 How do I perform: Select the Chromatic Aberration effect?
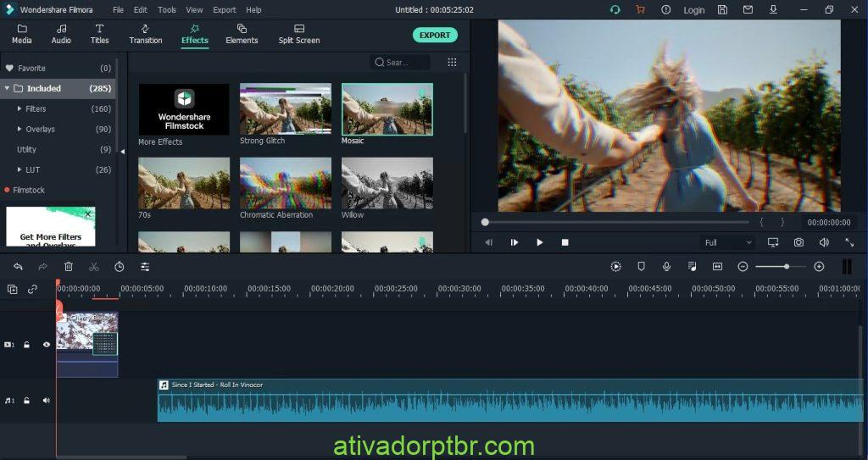[x=285, y=183]
